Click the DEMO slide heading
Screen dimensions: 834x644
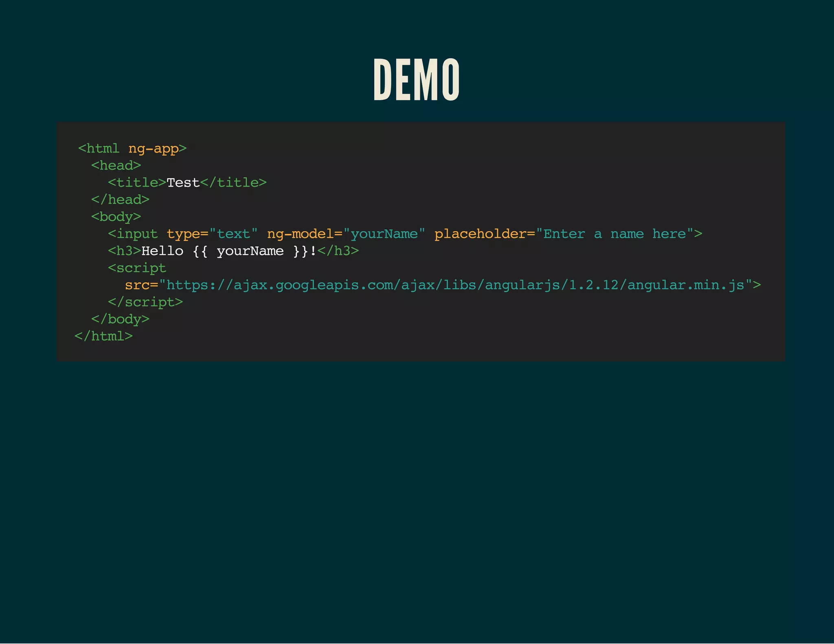[x=416, y=79]
